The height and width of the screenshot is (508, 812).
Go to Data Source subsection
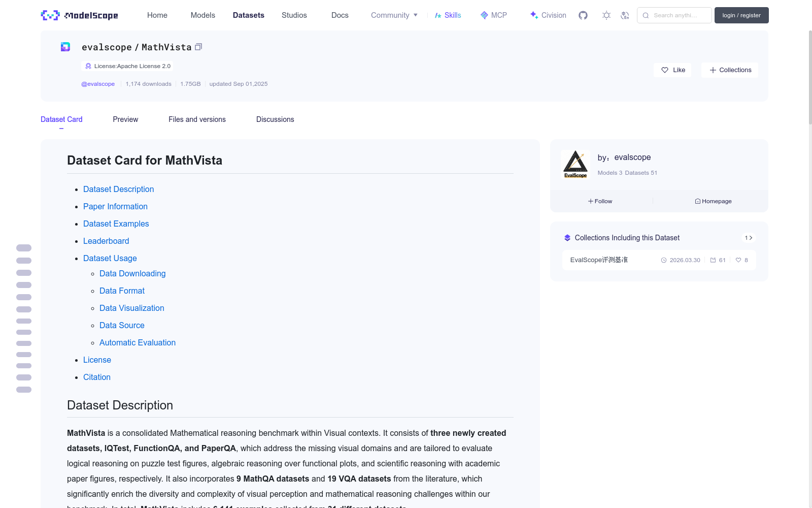pos(122,325)
